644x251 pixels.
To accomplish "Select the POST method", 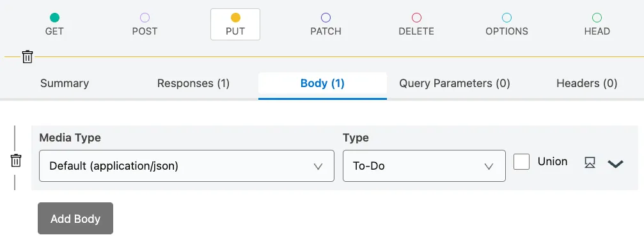I will tap(145, 24).
